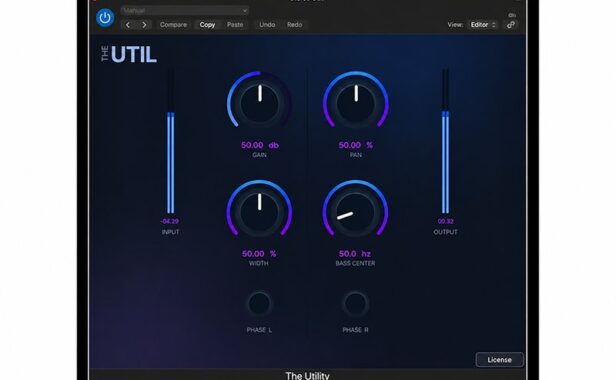Click the Width knob
This screenshot has height=380, width=616.
259,211
